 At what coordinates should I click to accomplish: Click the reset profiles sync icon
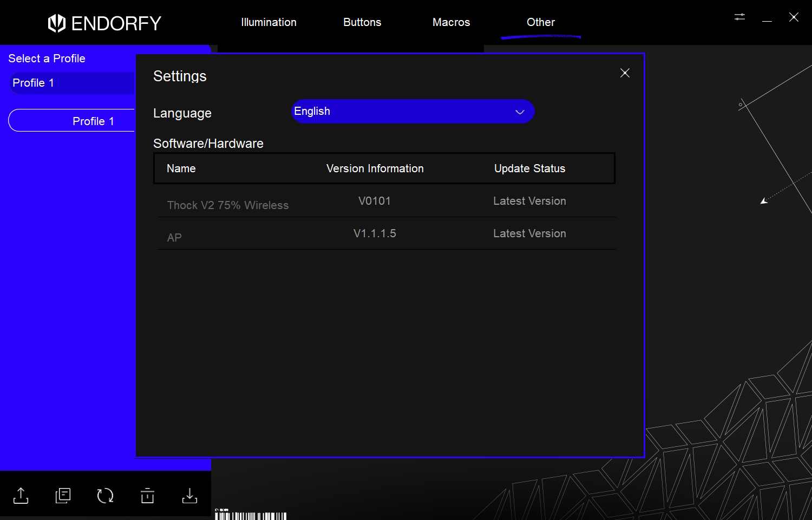pos(105,495)
